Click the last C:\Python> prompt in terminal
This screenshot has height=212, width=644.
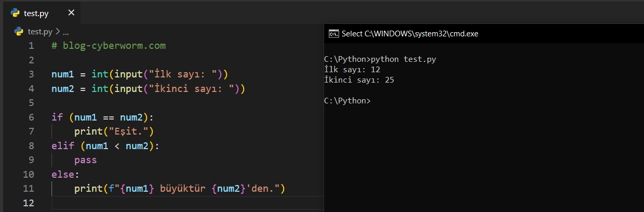[347, 101]
